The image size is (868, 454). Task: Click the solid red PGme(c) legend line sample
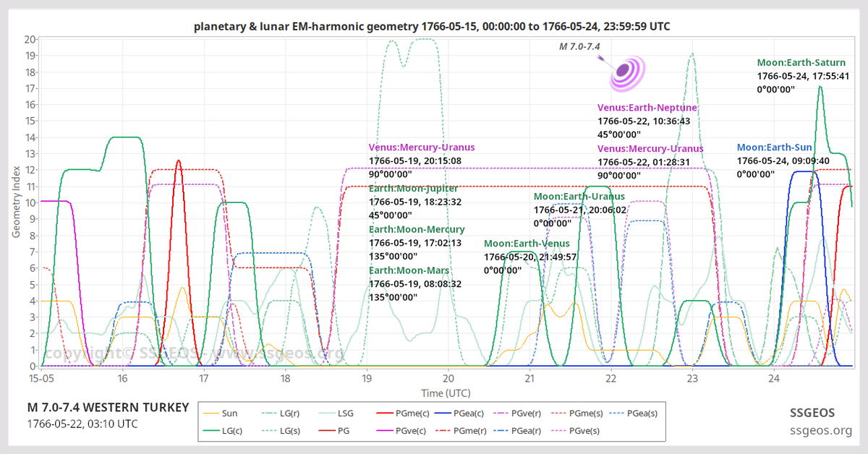coord(386,414)
